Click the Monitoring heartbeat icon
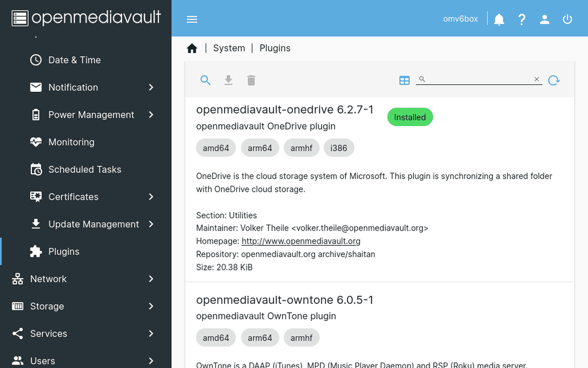Screen dimensions: 588x368 (36, 142)
